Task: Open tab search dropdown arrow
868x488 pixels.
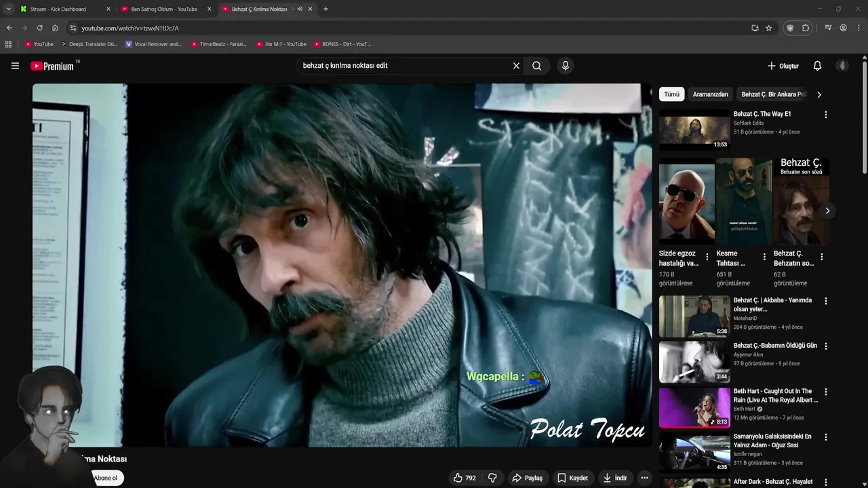Action: point(8,9)
